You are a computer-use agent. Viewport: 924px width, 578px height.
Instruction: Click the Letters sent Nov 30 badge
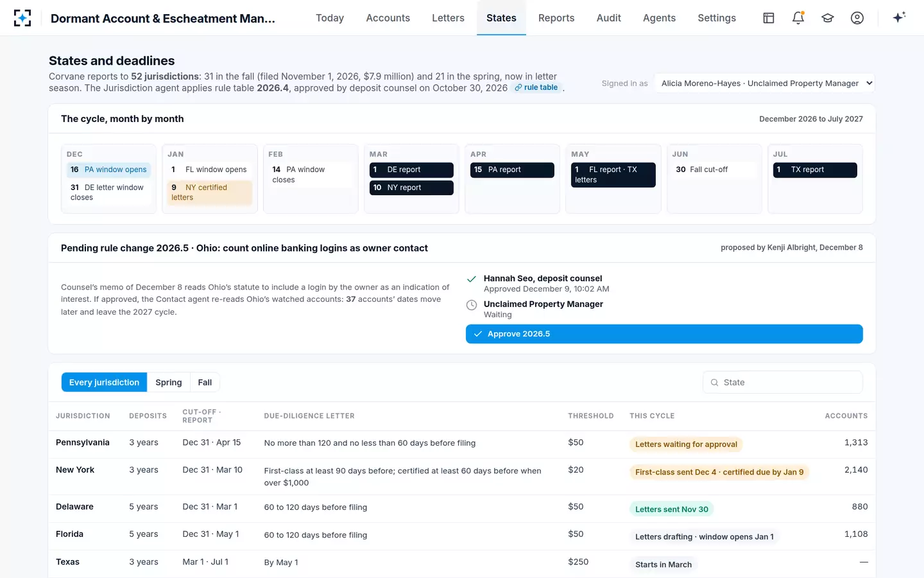[672, 509]
